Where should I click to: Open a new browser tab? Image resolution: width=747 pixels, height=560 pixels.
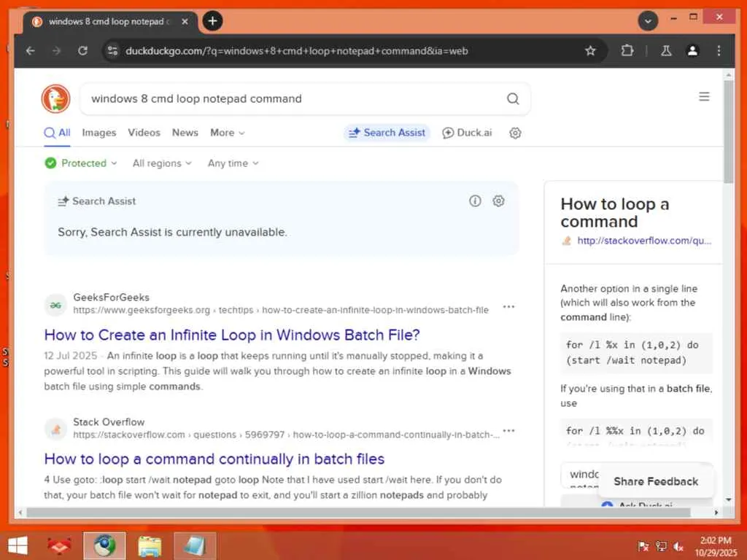click(212, 21)
